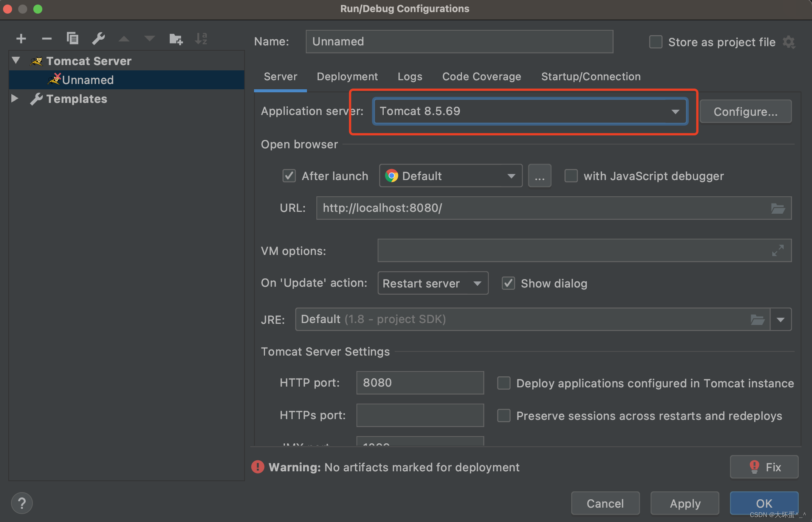The image size is (812, 522).
Task: Move configuration down arrow
Action: (x=150, y=39)
